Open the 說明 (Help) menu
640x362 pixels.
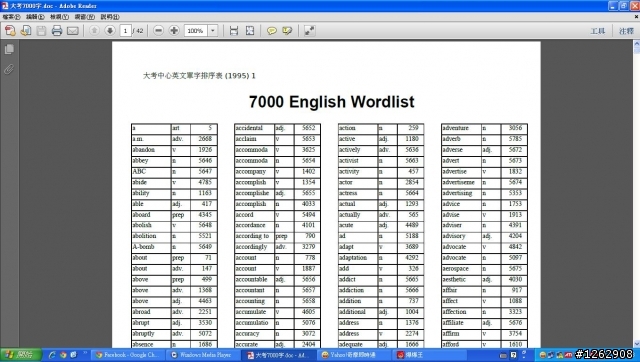tap(110, 17)
